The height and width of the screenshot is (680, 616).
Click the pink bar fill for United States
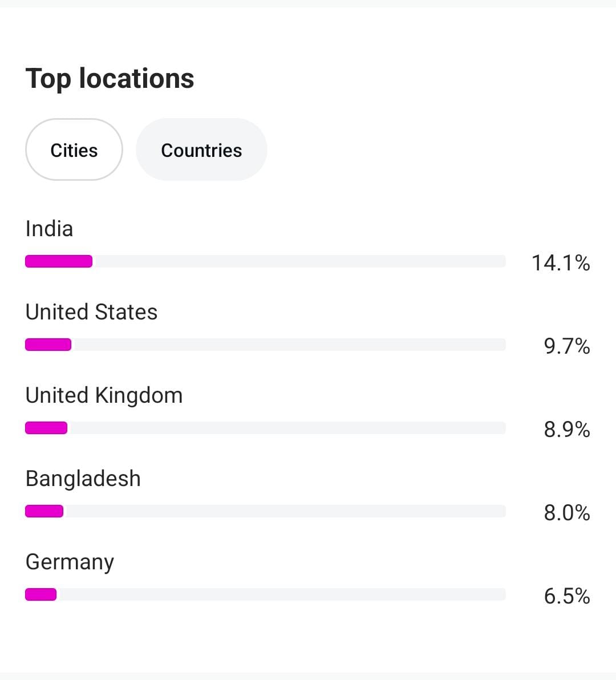click(x=48, y=345)
